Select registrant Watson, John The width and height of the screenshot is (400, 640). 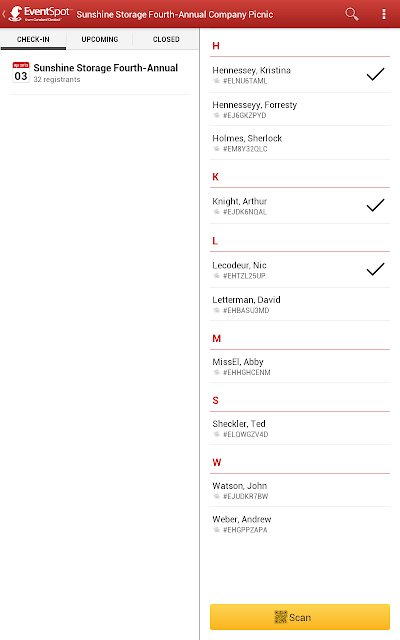tap(300, 491)
